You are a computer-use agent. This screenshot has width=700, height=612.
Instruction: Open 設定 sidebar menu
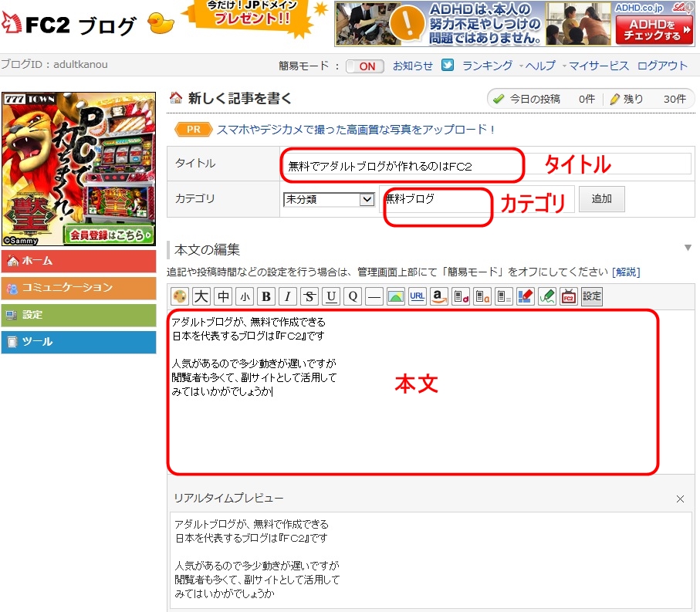(79, 315)
